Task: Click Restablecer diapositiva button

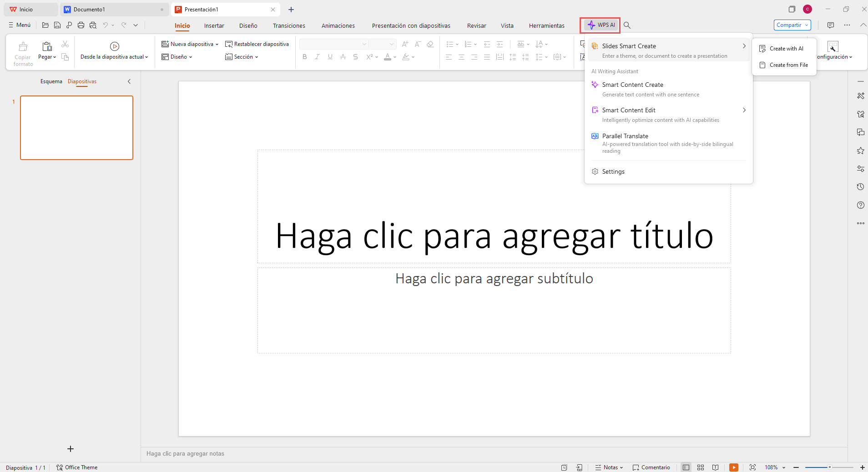Action: click(257, 44)
